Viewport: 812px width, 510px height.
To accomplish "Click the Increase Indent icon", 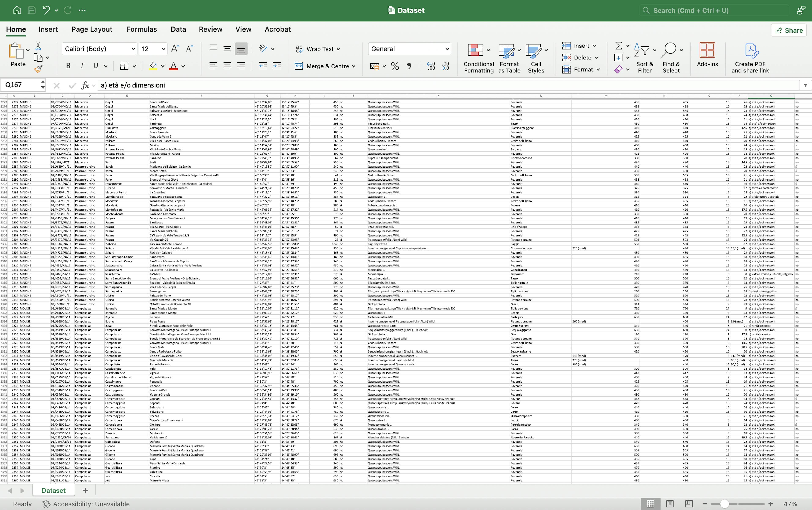I will 277,66.
